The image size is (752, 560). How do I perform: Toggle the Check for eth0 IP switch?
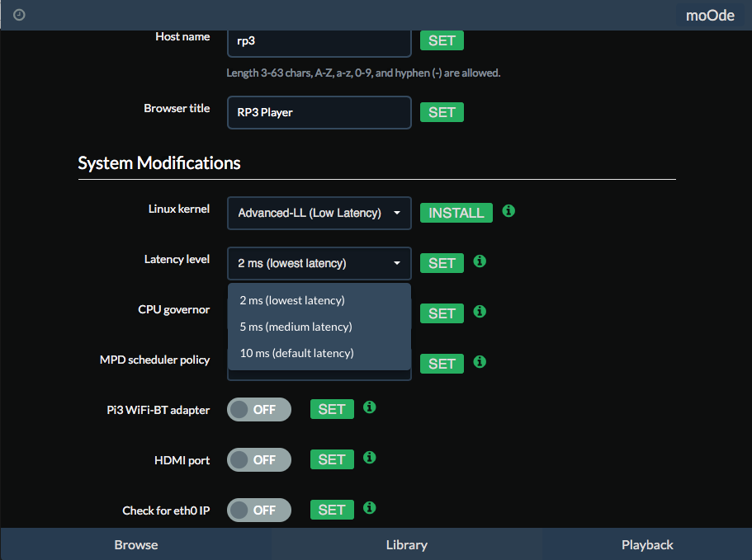[259, 511]
